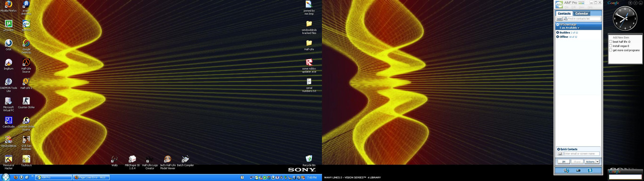Open serial numbers.txt file

[309, 85]
